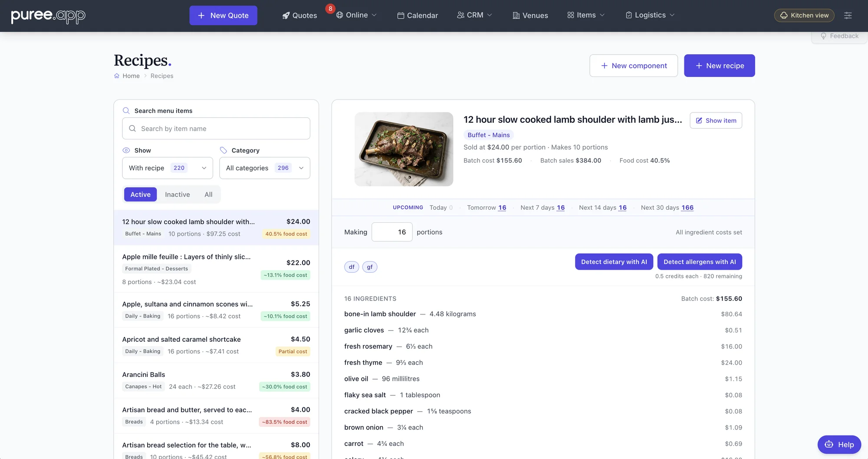Viewport: 868px width, 459px height.
Task: Click the Next 30 days 166 count
Action: coord(687,208)
